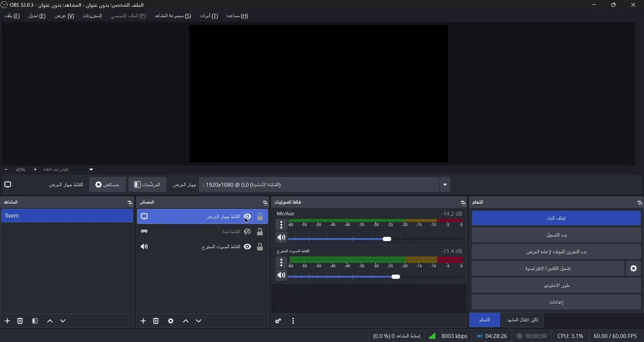
Task: Pop out the المصادر dock
Action: pos(265,203)
